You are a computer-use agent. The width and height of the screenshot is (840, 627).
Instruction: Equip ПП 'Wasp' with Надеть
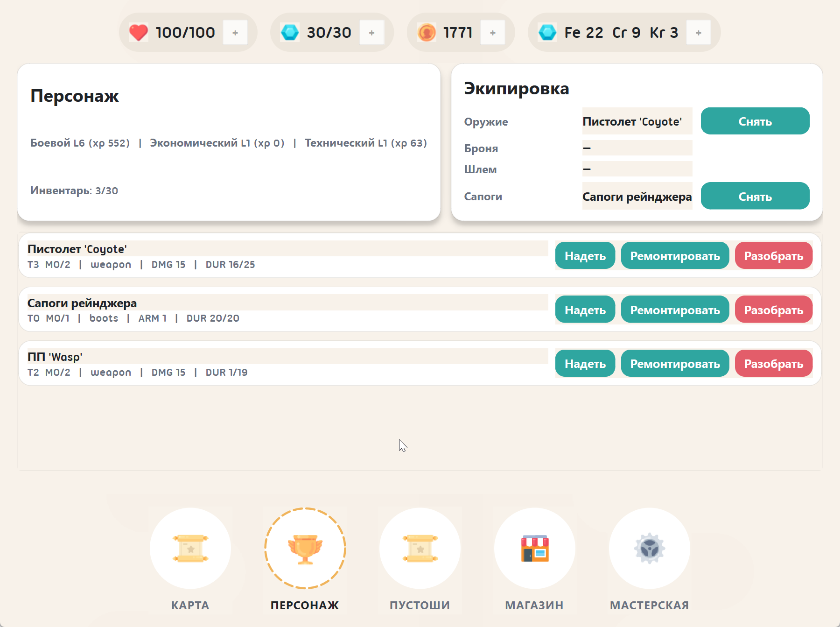click(585, 363)
